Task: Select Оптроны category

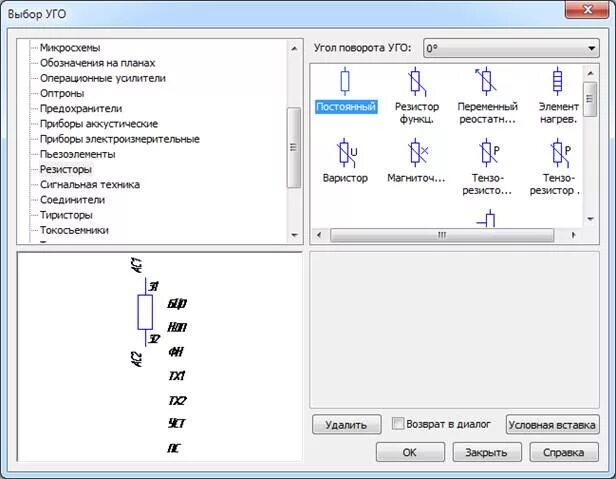Action: click(62, 94)
